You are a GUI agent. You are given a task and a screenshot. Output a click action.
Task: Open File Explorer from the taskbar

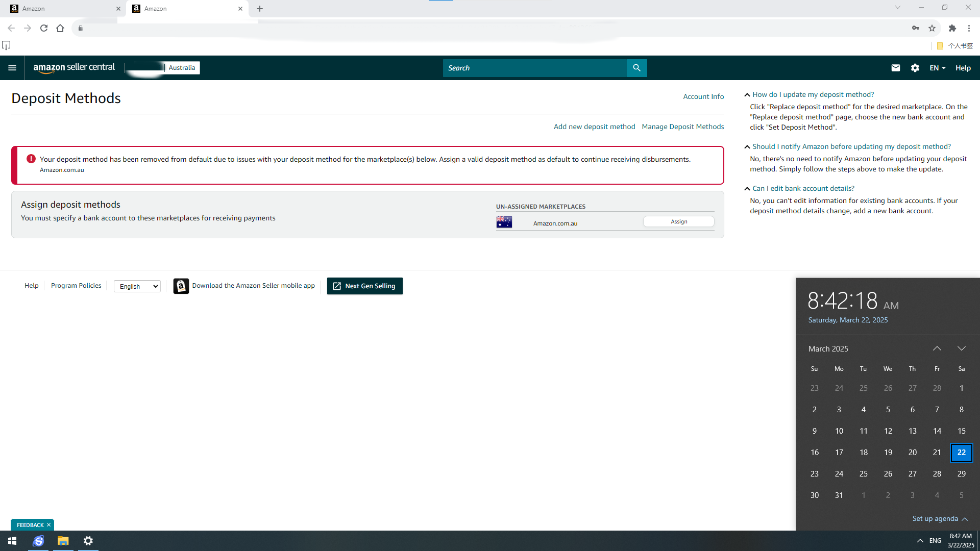tap(63, 541)
